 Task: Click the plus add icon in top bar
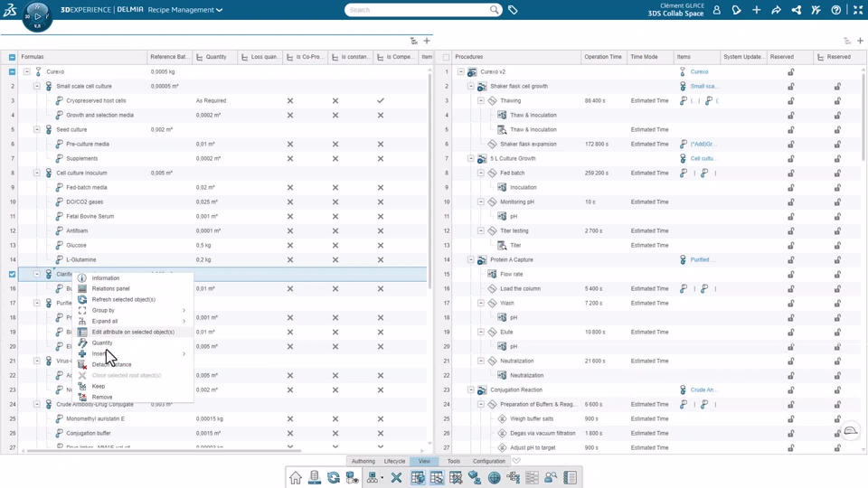pyautogui.click(x=756, y=10)
